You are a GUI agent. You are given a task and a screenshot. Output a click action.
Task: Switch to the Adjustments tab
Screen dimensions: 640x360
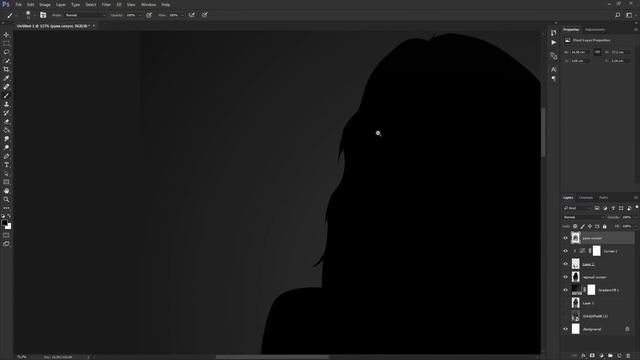point(595,29)
